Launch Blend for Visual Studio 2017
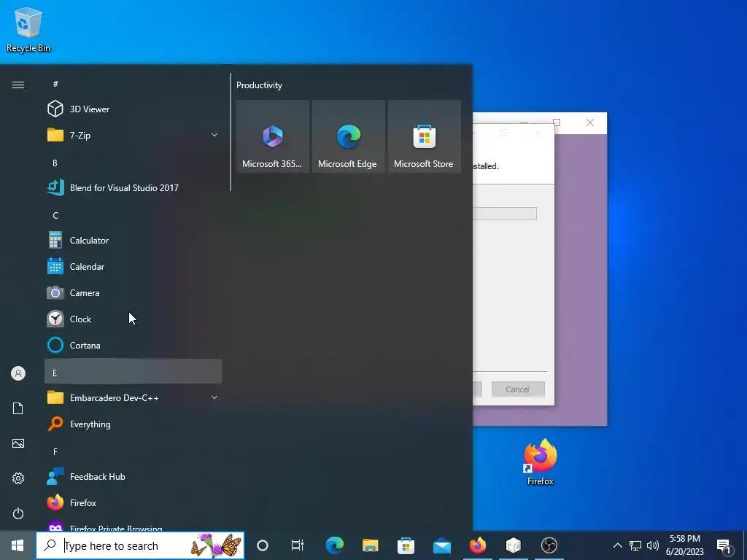The width and height of the screenshot is (747, 560). tap(133, 187)
